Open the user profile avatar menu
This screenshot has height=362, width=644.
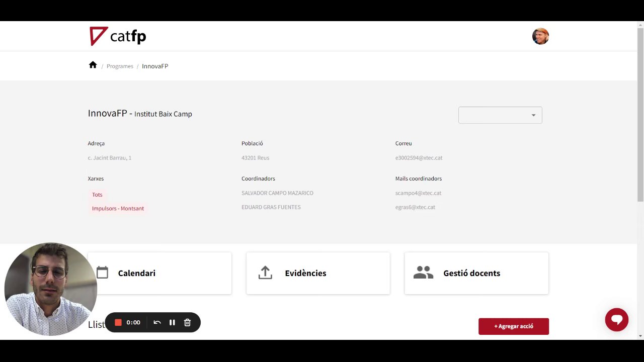tap(540, 36)
